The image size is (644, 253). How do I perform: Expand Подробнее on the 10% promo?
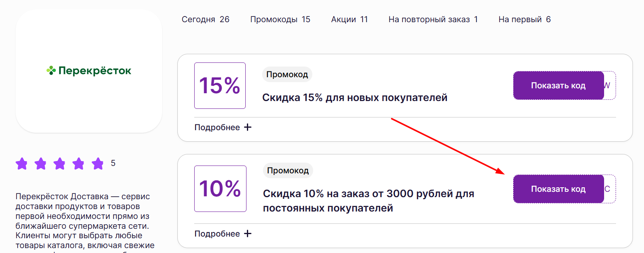217,233
